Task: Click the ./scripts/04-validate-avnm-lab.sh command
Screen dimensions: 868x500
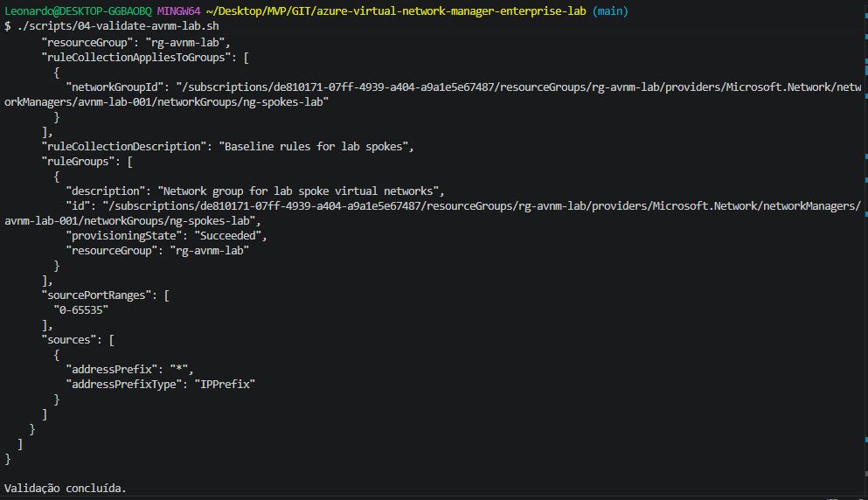Action: pos(118,26)
